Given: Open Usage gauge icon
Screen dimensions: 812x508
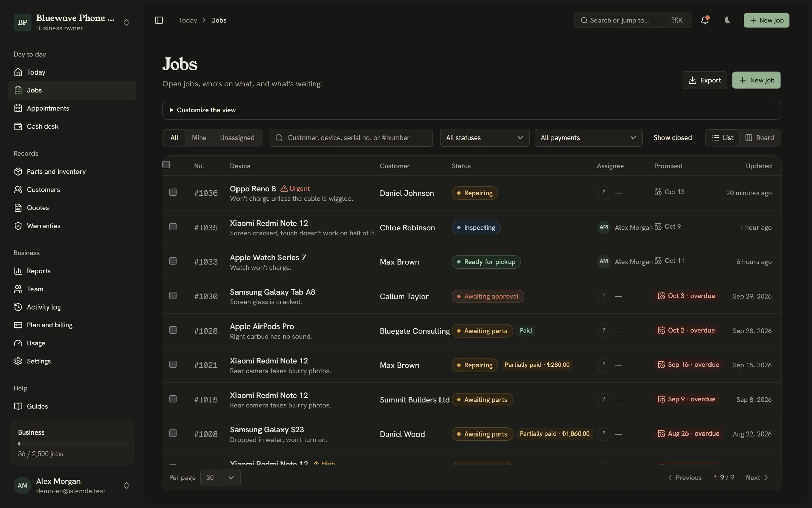Looking at the screenshot, I should tap(18, 343).
